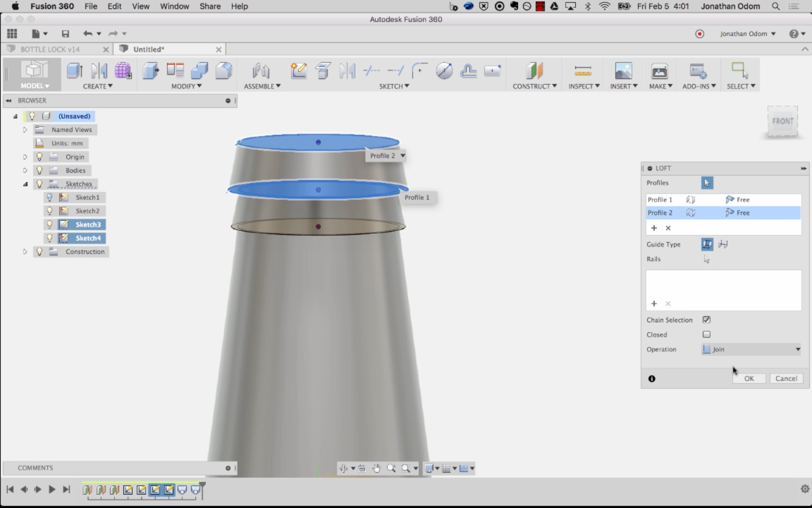812x508 pixels.
Task: Click the Measure tool under Inspect
Action: click(x=583, y=71)
